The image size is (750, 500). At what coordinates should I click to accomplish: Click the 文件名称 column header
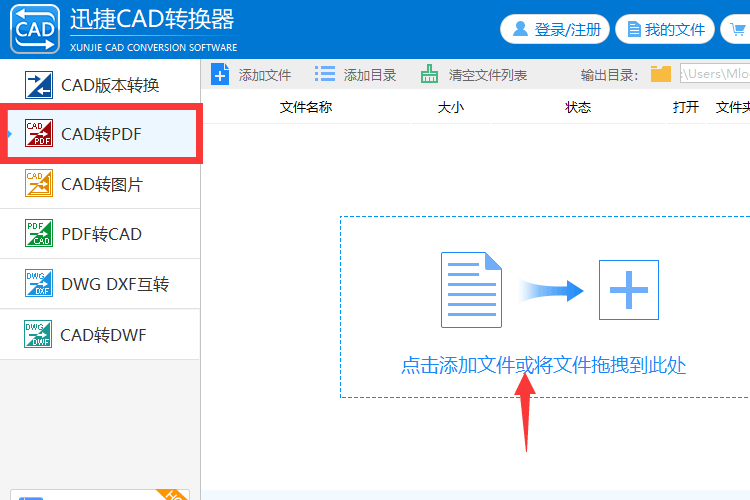pos(306,107)
